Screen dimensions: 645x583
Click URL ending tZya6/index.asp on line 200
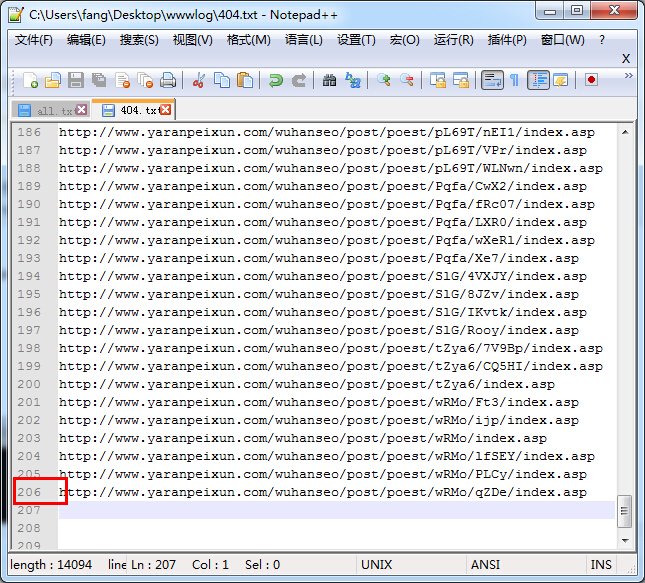[x=307, y=384]
